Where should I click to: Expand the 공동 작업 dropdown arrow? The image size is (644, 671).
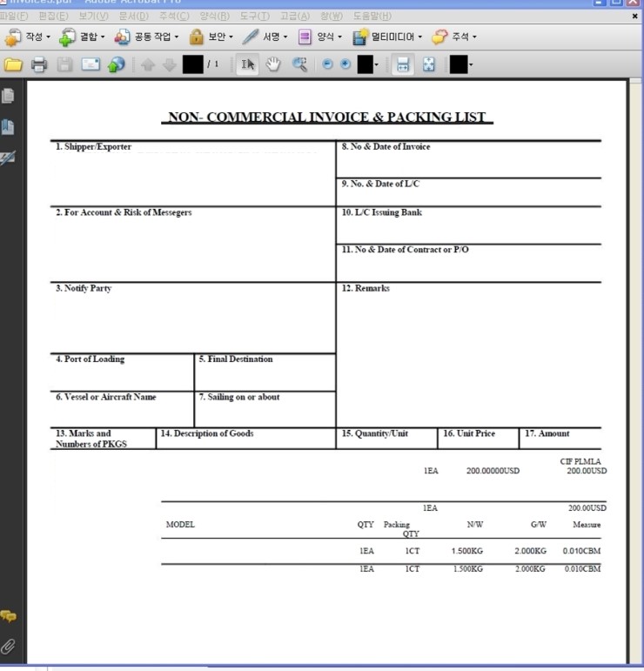click(177, 37)
